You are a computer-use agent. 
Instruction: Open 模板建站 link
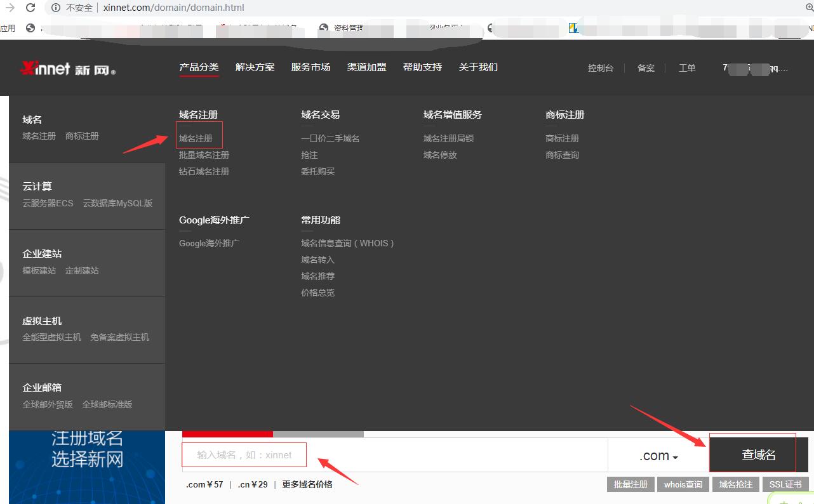(x=39, y=270)
